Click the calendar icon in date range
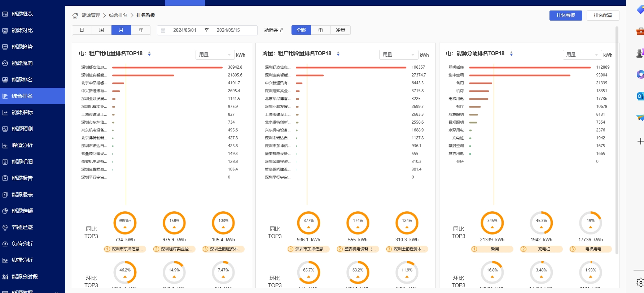 click(163, 30)
